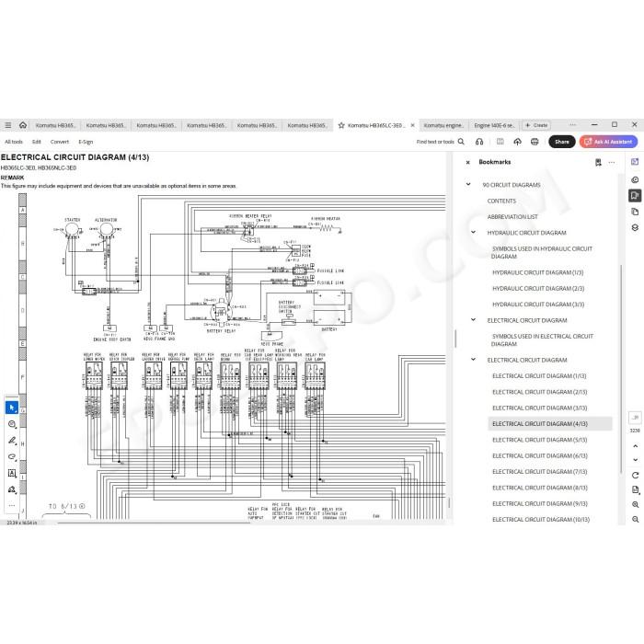This screenshot has height=644, width=644.
Task: Open the ABBREVIATION LIST bookmark
Action: click(x=512, y=217)
